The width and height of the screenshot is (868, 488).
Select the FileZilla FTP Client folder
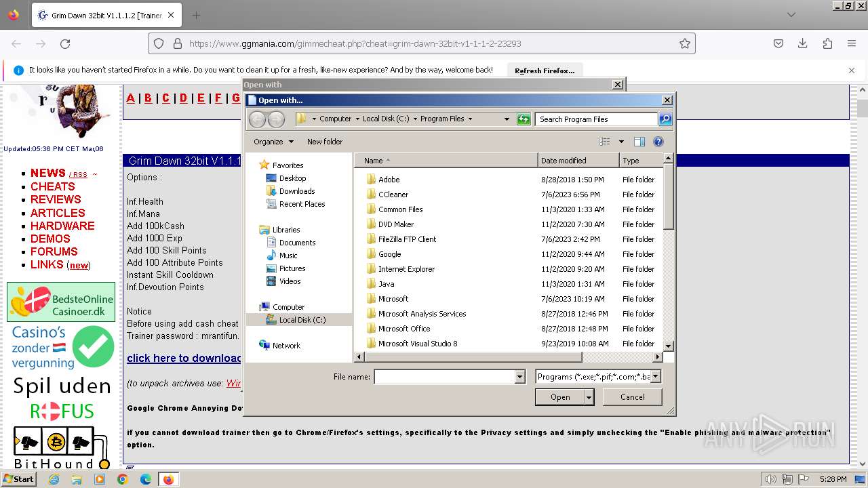[x=407, y=239]
